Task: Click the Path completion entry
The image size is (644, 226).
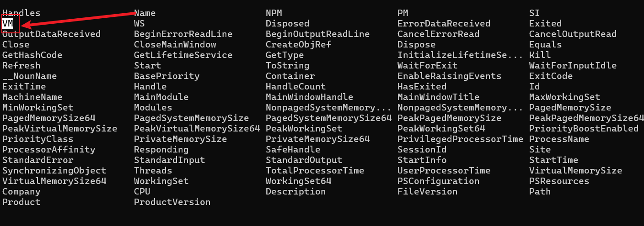Action: click(540, 191)
